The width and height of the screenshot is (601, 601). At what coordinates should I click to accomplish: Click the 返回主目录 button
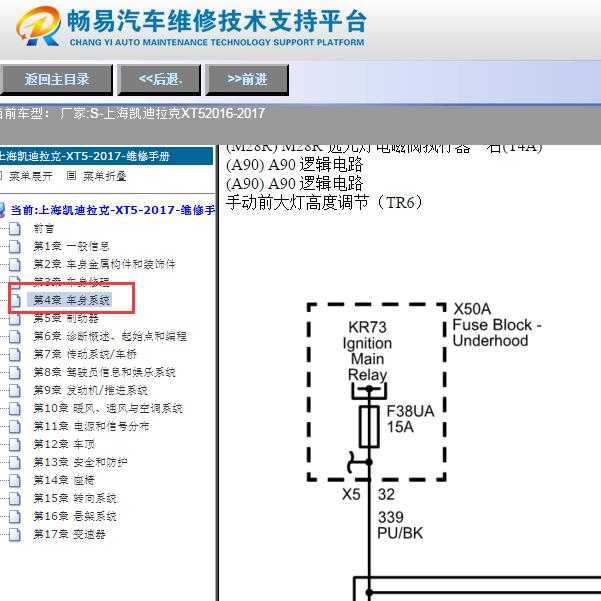point(56,80)
